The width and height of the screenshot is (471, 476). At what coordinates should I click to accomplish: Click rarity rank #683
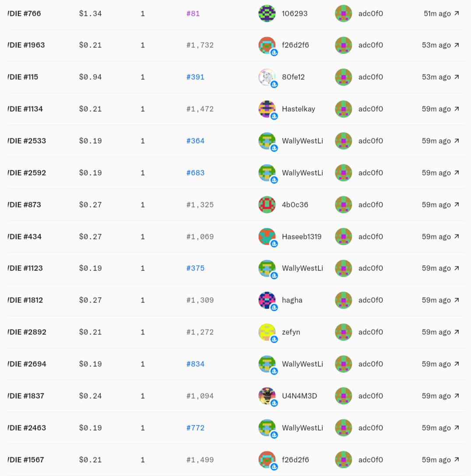(195, 173)
